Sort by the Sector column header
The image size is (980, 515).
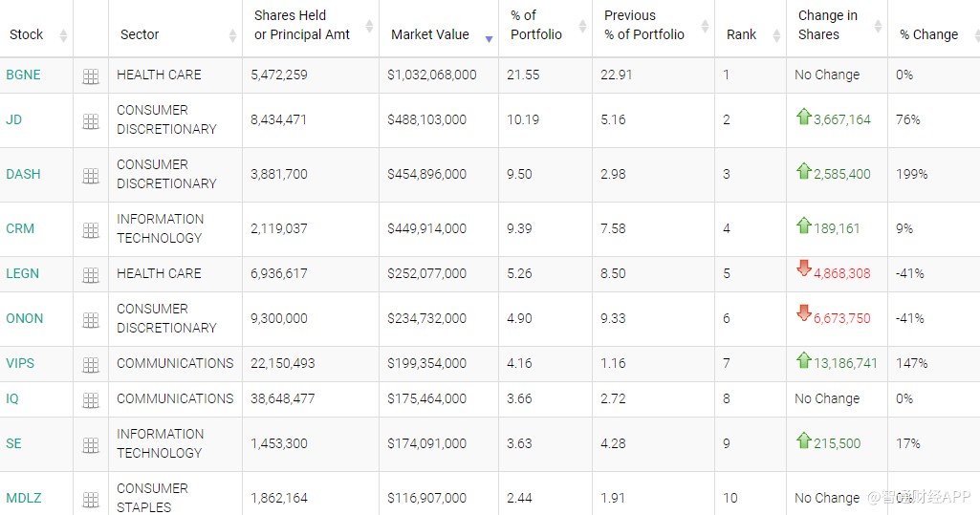click(x=140, y=34)
